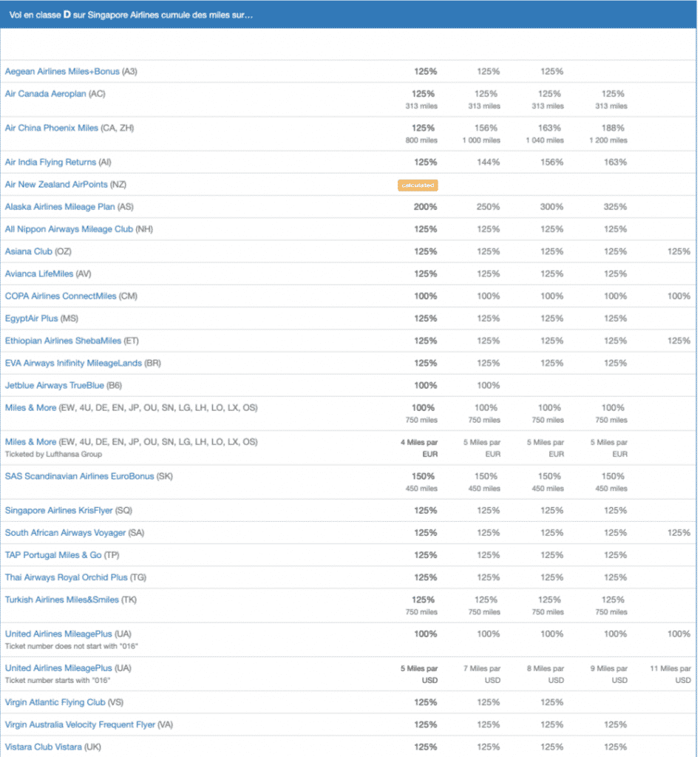
Task: Open Air China Phoenix Miles link
Action: coord(51,128)
